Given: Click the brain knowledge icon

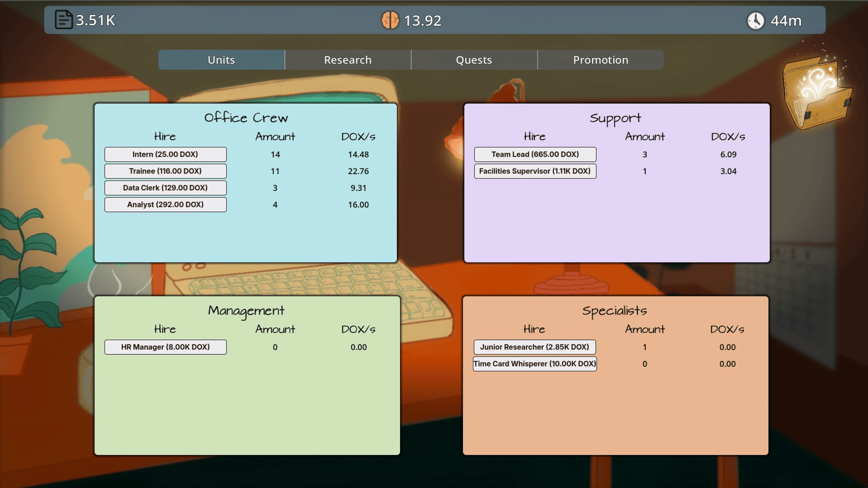Looking at the screenshot, I should pyautogui.click(x=390, y=20).
